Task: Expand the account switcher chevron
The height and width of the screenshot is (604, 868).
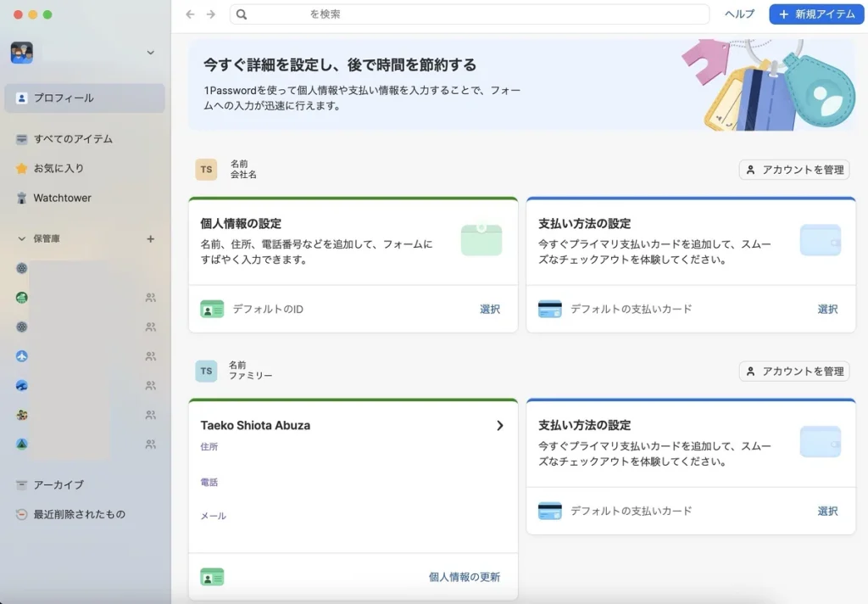Action: [x=151, y=53]
